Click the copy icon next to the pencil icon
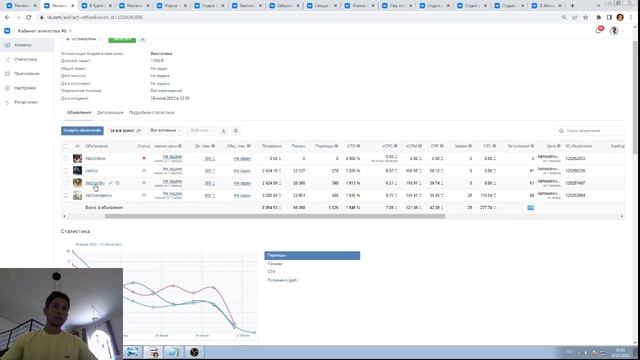This screenshot has height=360, width=640. [118, 183]
